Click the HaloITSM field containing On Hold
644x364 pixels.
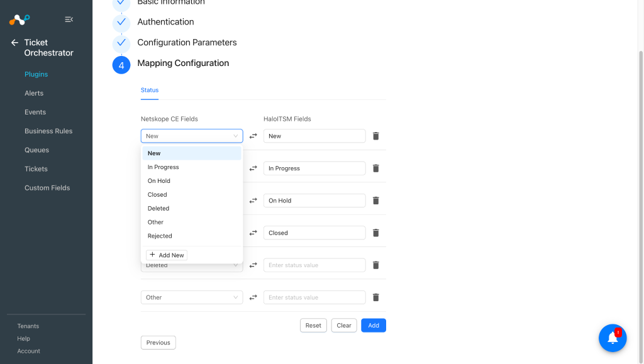click(314, 201)
